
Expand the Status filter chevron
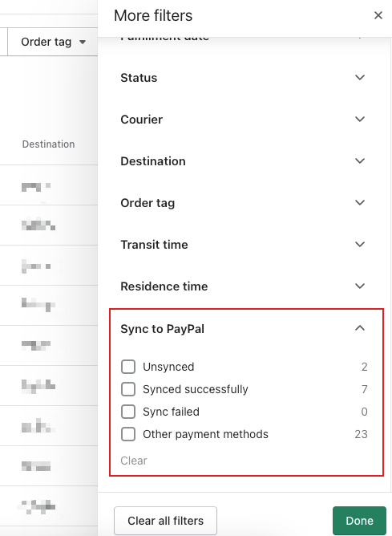[360, 78]
